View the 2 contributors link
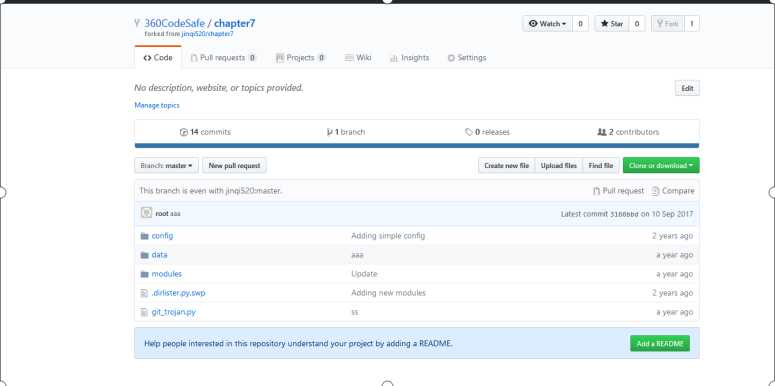This screenshot has width=775, height=386. click(x=628, y=132)
